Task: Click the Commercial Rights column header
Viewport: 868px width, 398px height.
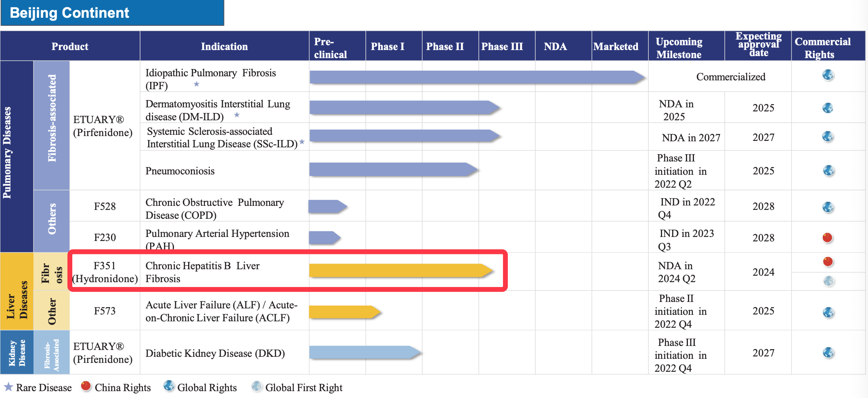Action: coord(828,46)
